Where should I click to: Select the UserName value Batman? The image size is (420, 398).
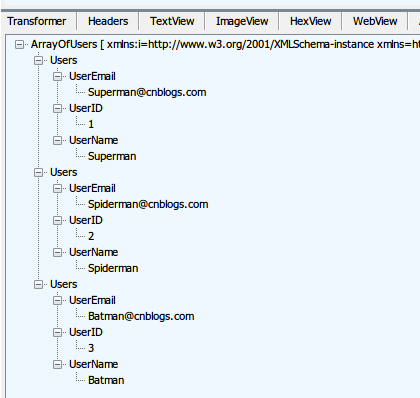pyautogui.click(x=106, y=380)
